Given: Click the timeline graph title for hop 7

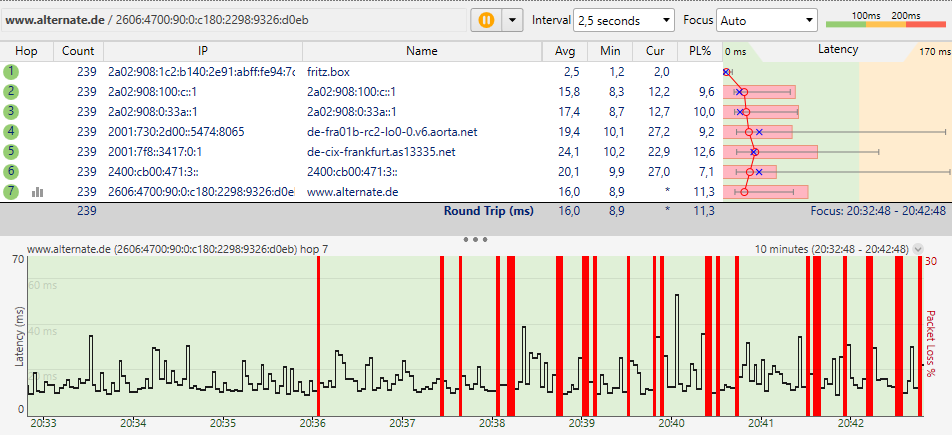Looking at the screenshot, I should (x=178, y=249).
